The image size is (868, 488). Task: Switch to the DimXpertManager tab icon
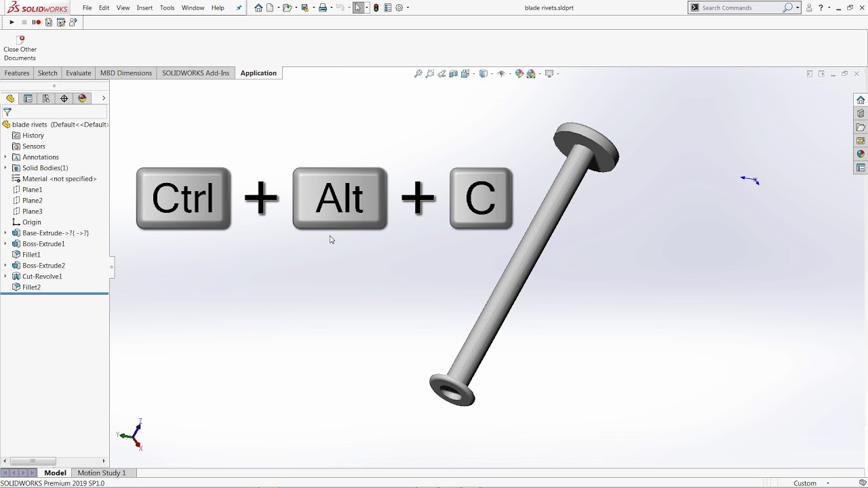[64, 98]
